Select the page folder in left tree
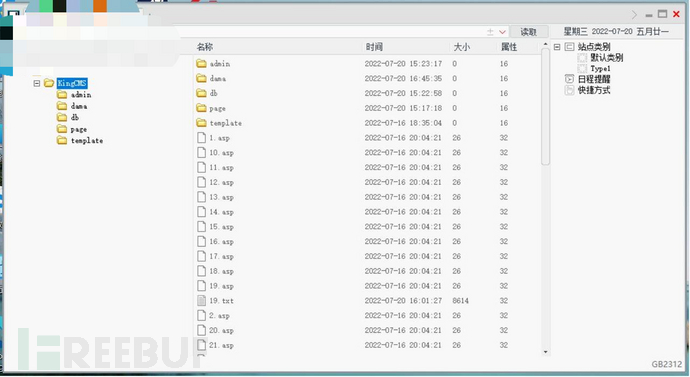690x377 pixels. click(x=78, y=129)
